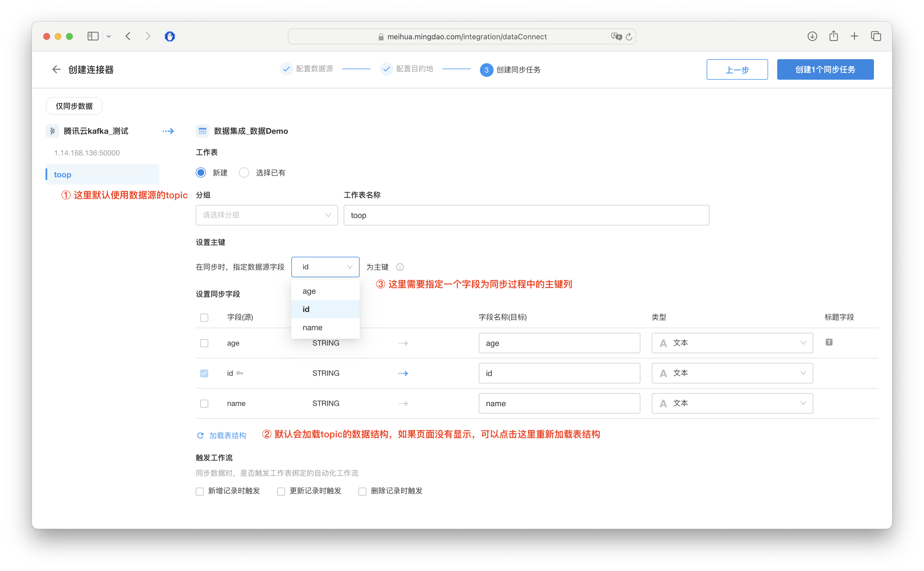Click the Safari sidebar toggle icon

[93, 36]
